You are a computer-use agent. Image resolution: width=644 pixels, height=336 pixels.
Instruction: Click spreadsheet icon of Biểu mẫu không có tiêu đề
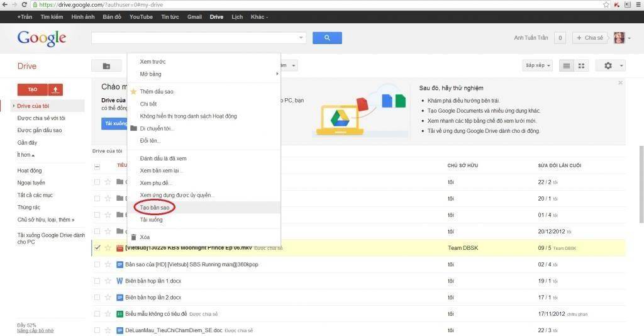tap(119, 314)
